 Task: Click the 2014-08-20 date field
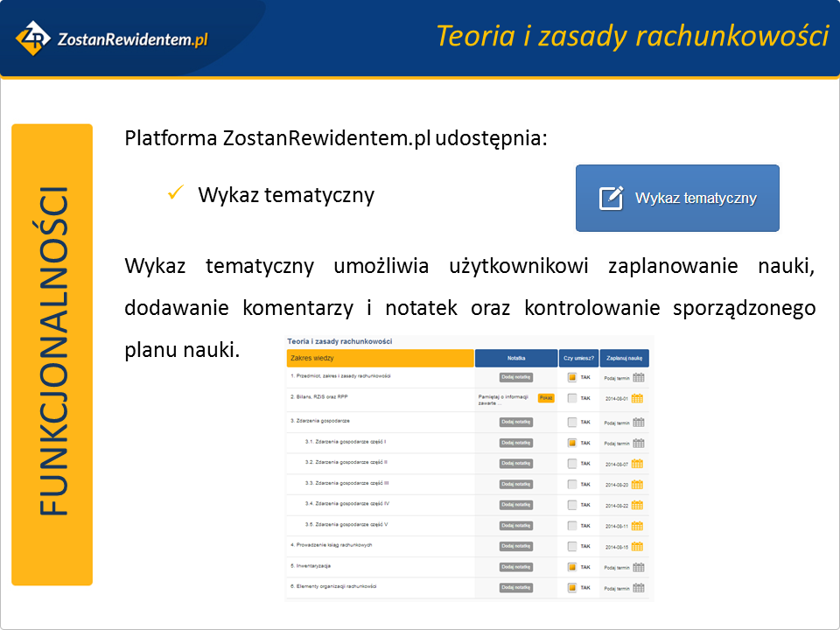coord(617,485)
